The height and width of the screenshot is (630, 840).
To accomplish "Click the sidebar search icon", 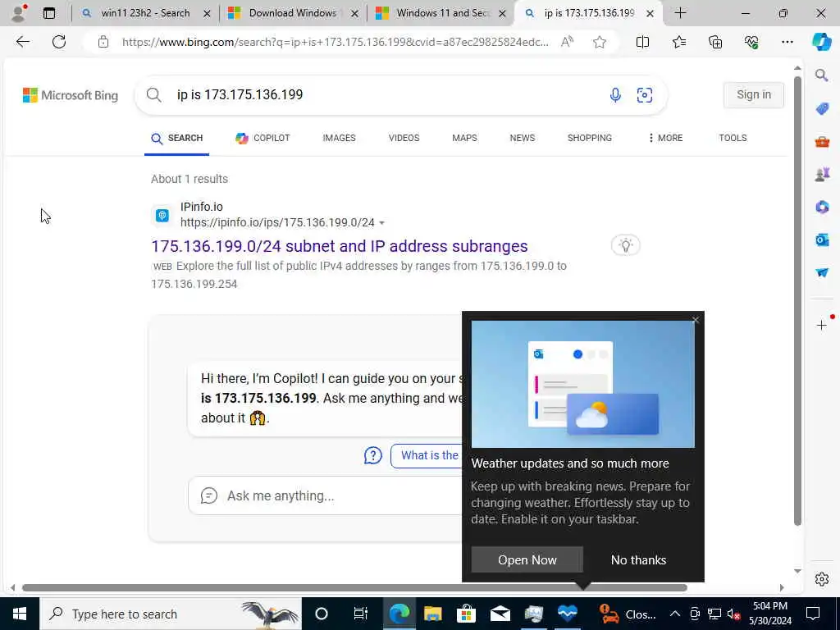I will 822,75.
